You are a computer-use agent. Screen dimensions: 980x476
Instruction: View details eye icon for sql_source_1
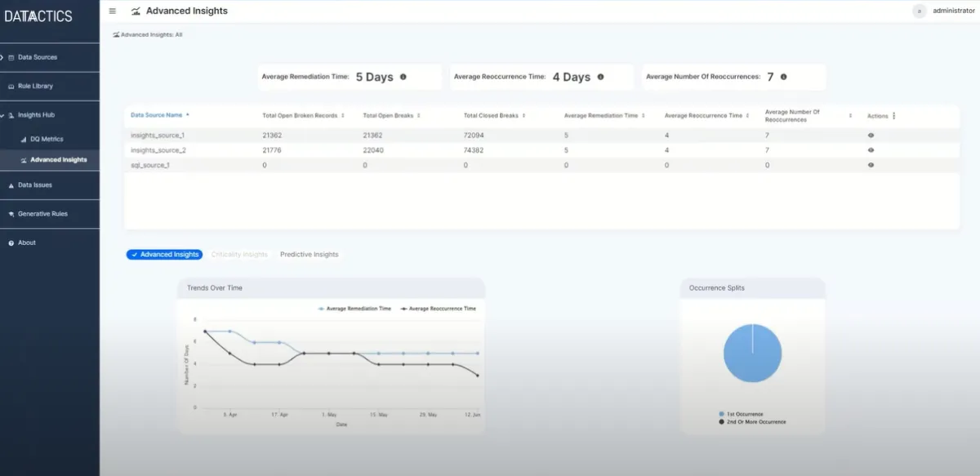pos(871,165)
